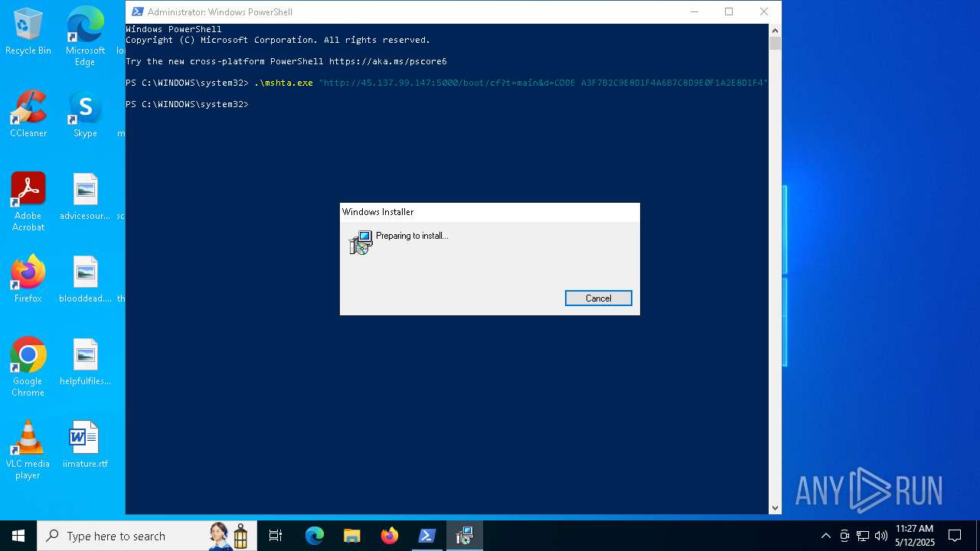This screenshot has height=551, width=980.
Task: Open Edge from the taskbar
Action: pyautogui.click(x=315, y=536)
